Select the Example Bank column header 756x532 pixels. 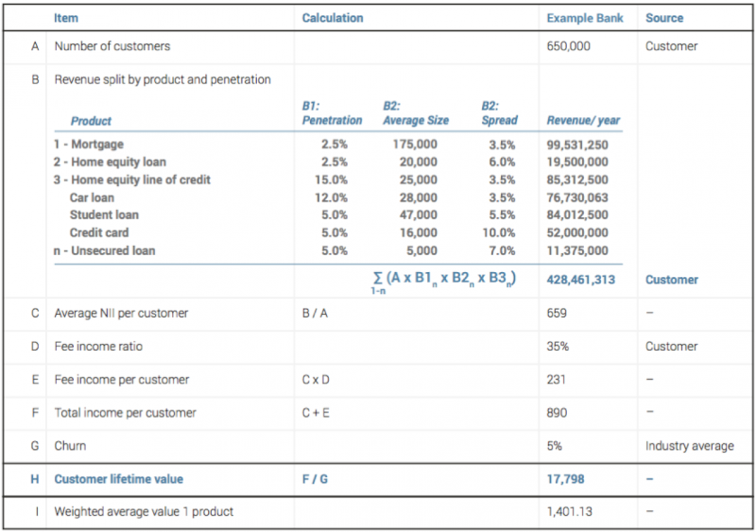tap(584, 18)
